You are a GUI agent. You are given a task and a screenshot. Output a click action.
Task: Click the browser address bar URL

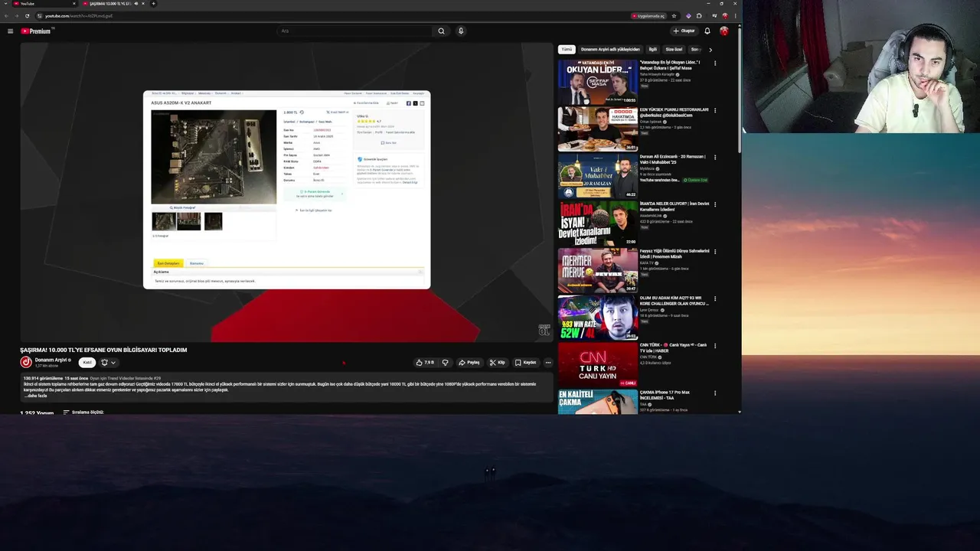pos(79,15)
